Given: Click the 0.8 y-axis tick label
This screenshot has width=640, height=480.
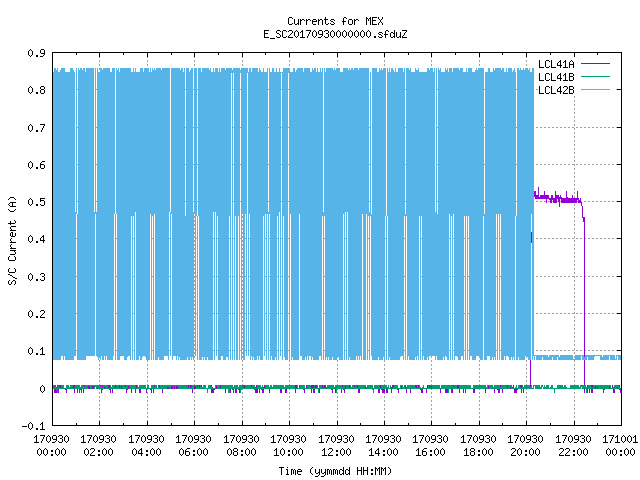Looking at the screenshot, I should 36,90.
